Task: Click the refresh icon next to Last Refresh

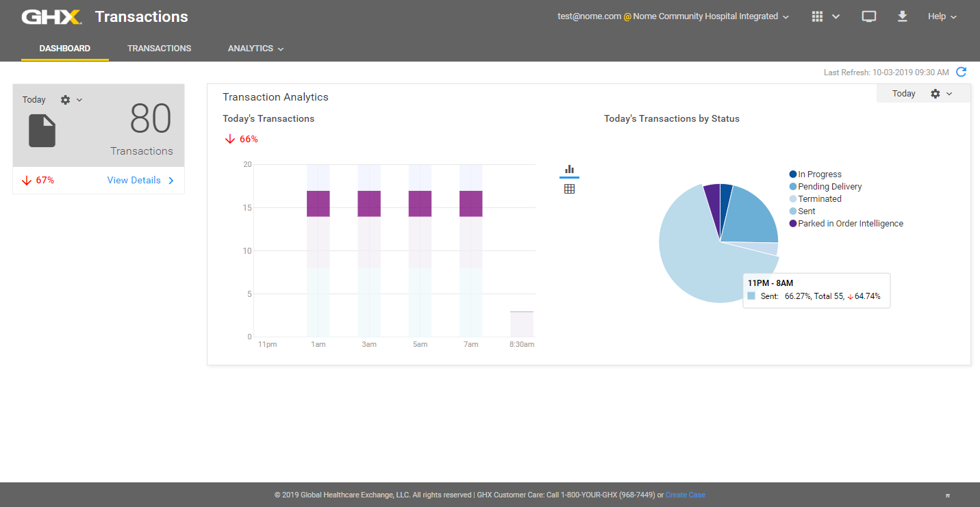Action: click(x=961, y=72)
